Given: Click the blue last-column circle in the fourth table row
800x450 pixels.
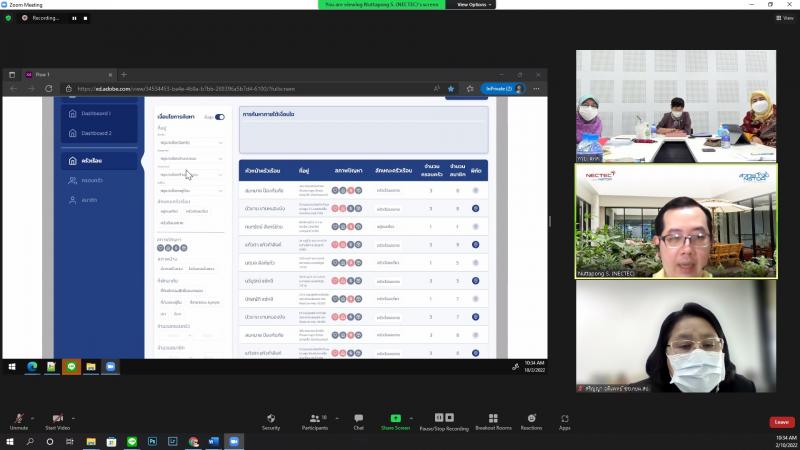Looking at the screenshot, I should [x=476, y=244].
